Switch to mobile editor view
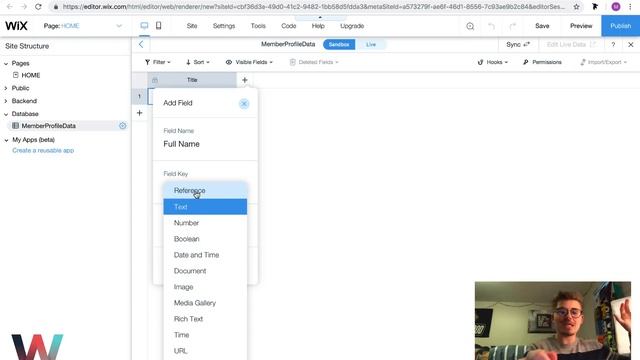Image resolution: width=640 pixels, height=360 pixels. [x=158, y=26]
